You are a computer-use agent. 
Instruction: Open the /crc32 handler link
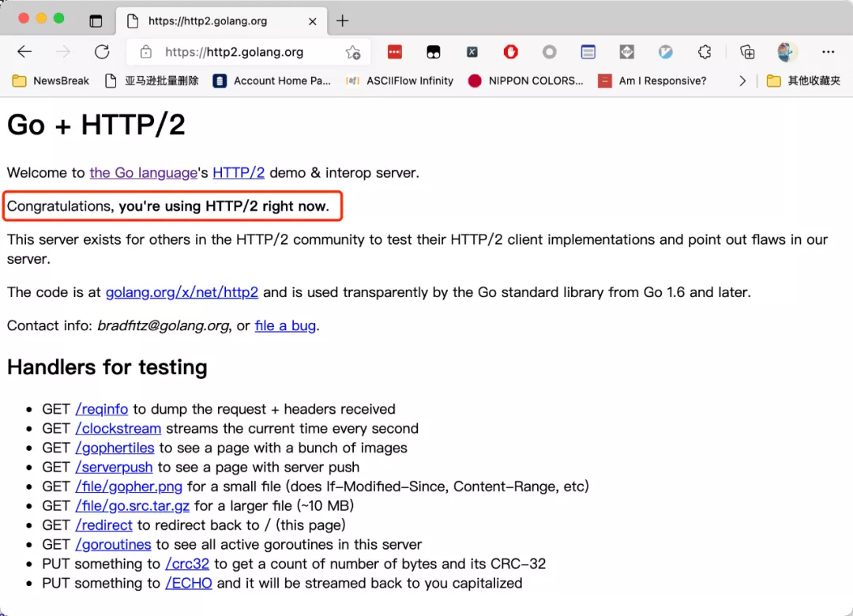pos(187,564)
